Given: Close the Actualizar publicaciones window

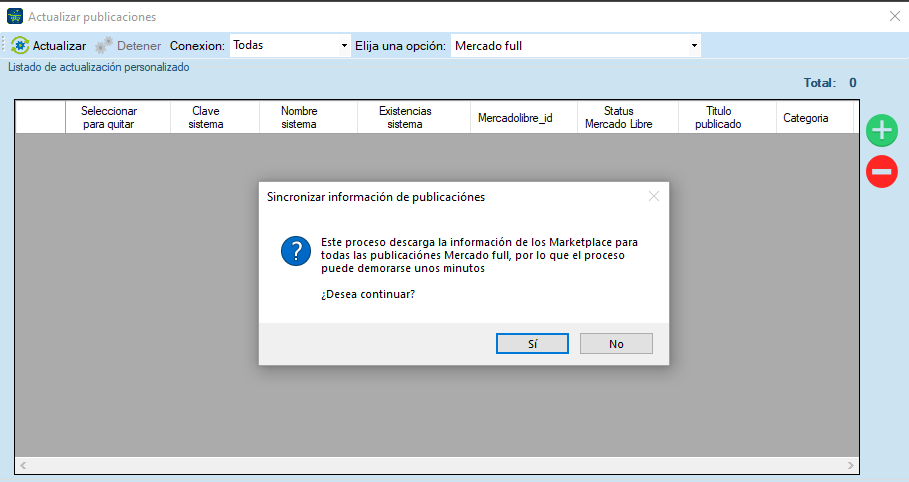Looking at the screenshot, I should click(895, 16).
